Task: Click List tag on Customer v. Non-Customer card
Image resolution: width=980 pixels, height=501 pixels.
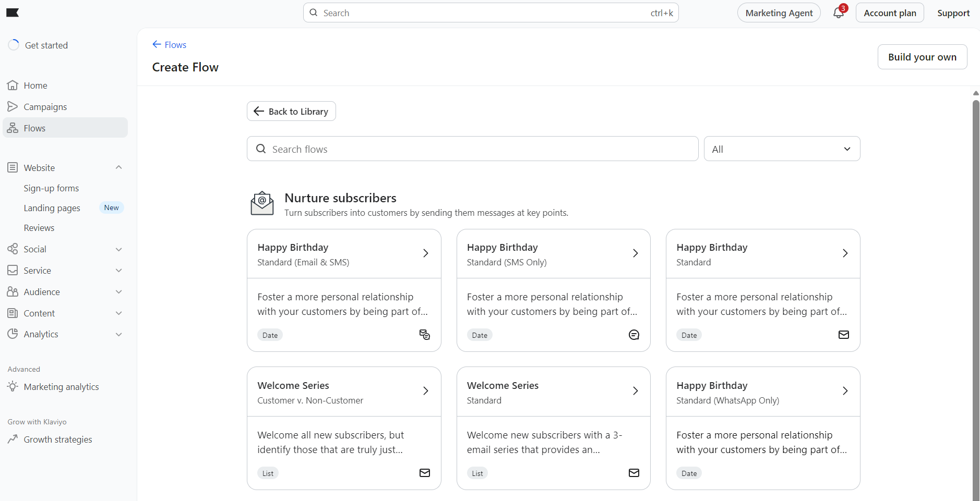Action: point(268,473)
